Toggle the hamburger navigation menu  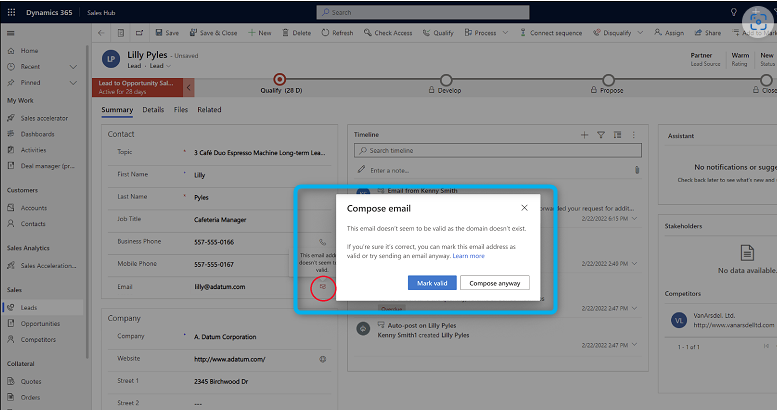click(x=11, y=33)
